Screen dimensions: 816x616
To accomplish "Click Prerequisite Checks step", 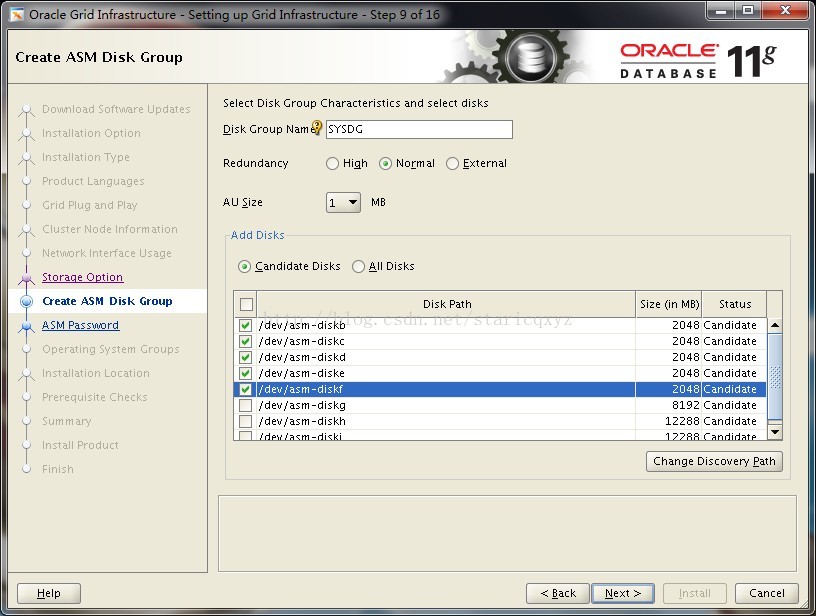I will click(95, 397).
